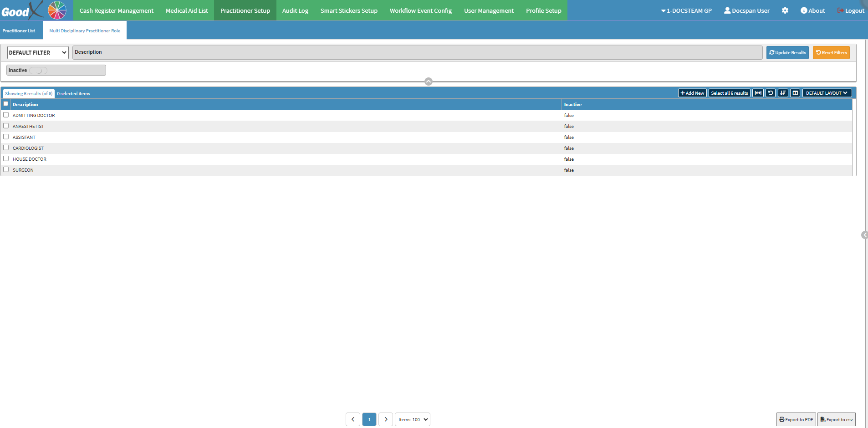Go to the next results page
Screen dimensions: 868x428
click(386, 419)
